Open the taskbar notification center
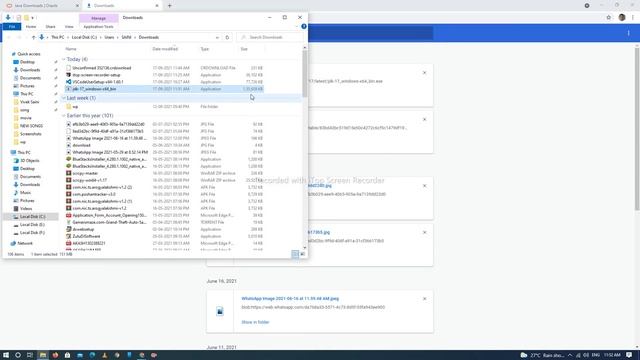 point(629,355)
